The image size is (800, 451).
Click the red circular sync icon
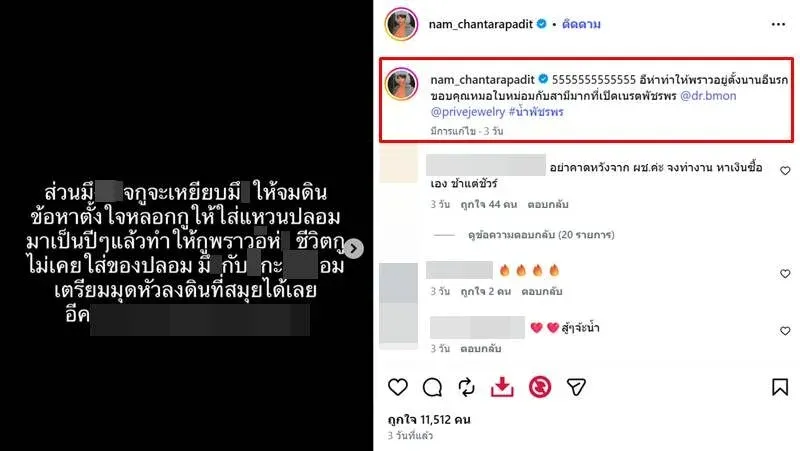(x=540, y=387)
